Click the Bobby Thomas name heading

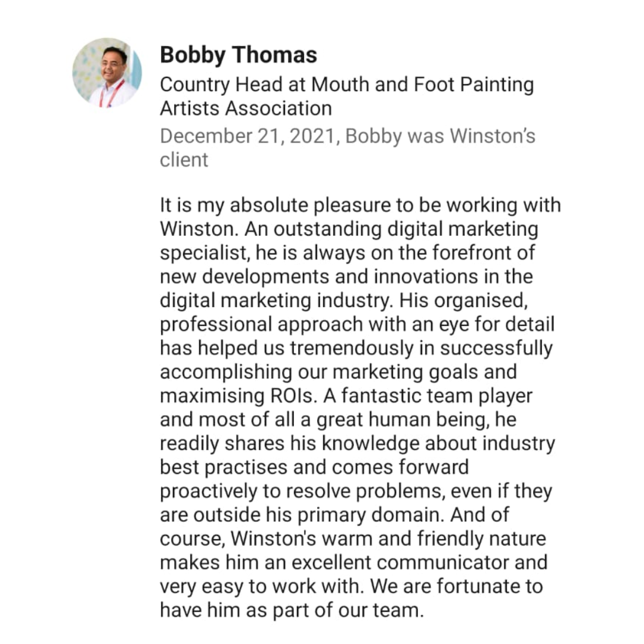click(x=238, y=55)
